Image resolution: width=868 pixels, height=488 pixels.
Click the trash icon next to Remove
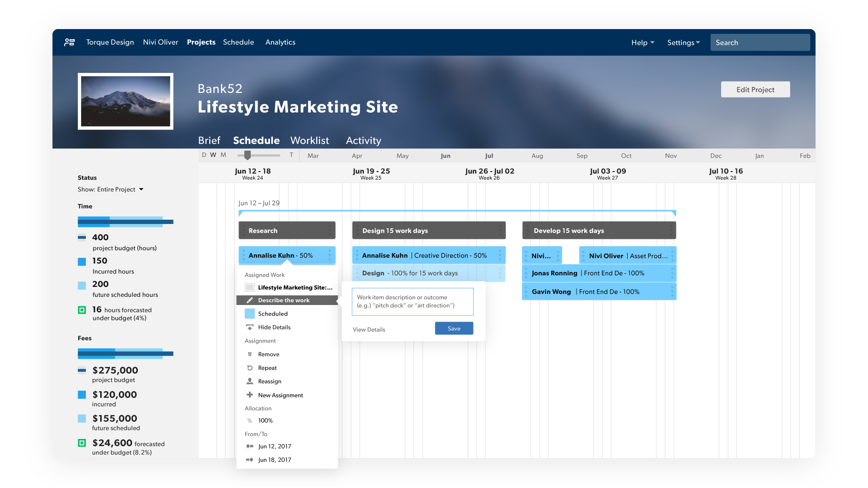(249, 355)
